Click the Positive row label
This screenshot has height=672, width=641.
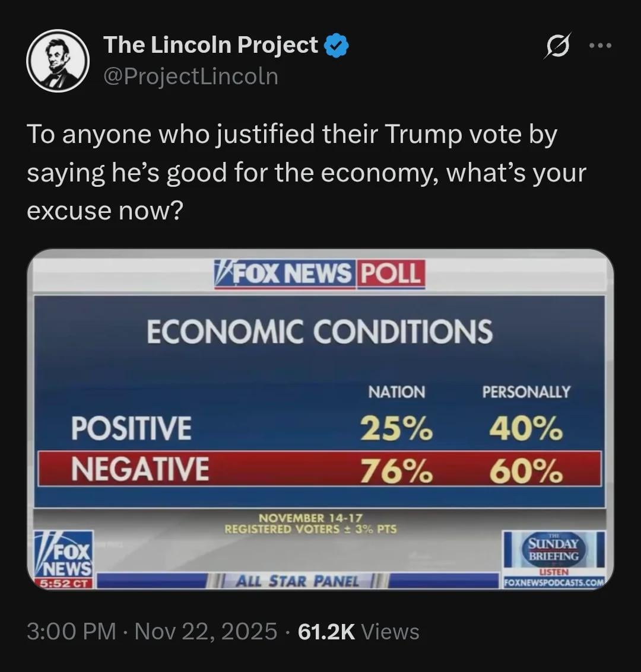(x=131, y=428)
